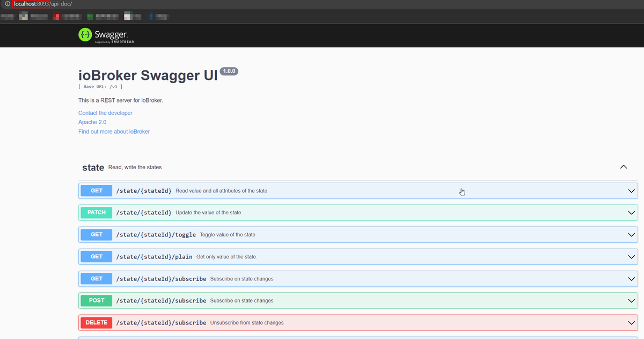Click the blue bookmark icon in bookmarks bar
The image size is (644, 339).
click(x=151, y=17)
